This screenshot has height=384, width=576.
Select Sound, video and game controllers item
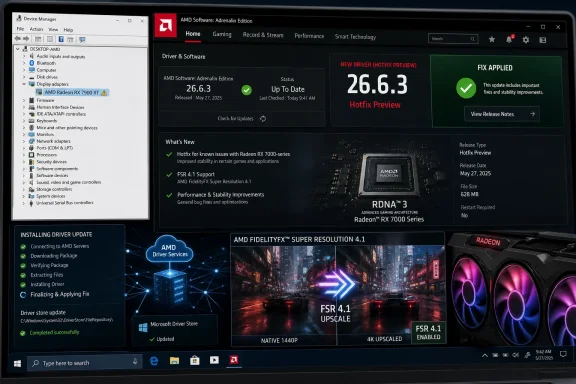click(69, 182)
